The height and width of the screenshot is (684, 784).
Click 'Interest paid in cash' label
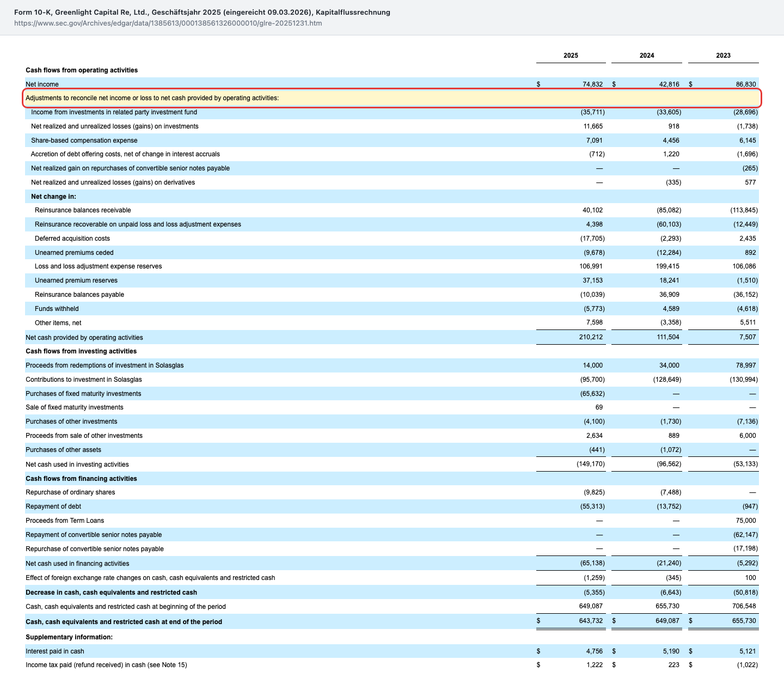coord(55,651)
